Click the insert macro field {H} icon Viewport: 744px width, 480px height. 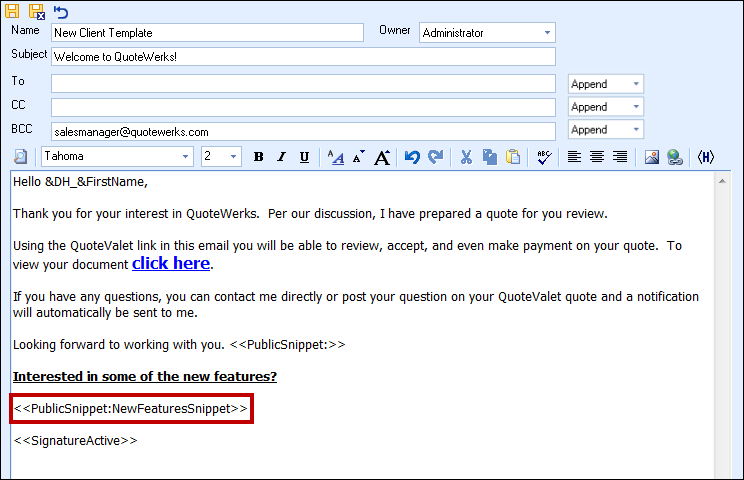706,157
